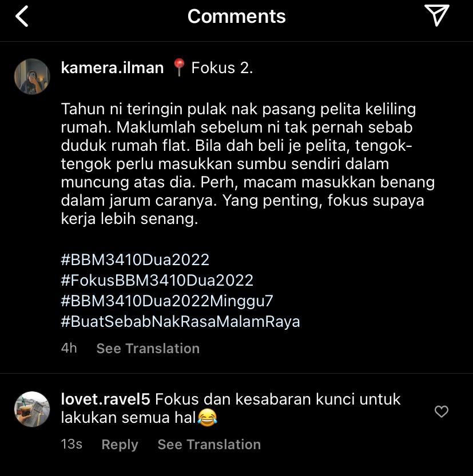The height and width of the screenshot is (476, 473).
Task: Open kamera.ilman's profile picture
Action: 32,76
